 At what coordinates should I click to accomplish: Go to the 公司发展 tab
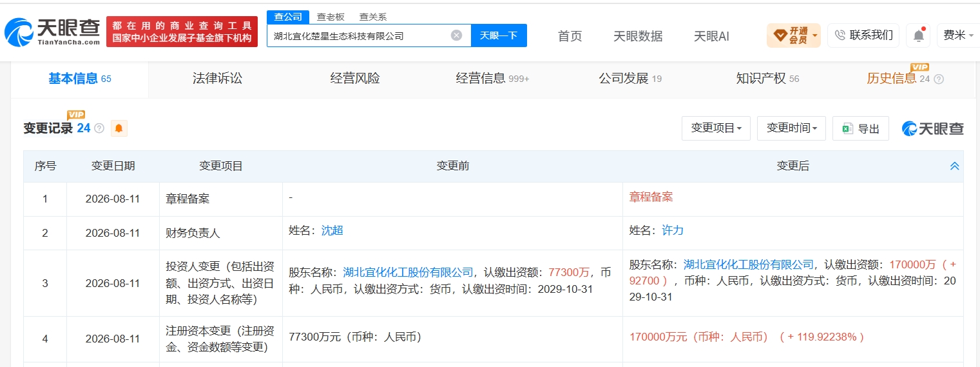[x=630, y=79]
